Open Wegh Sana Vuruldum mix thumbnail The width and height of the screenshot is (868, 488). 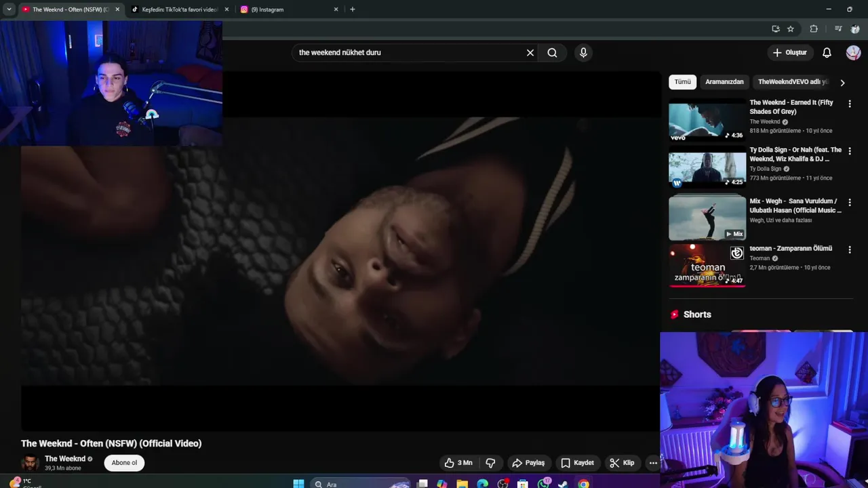tap(707, 218)
